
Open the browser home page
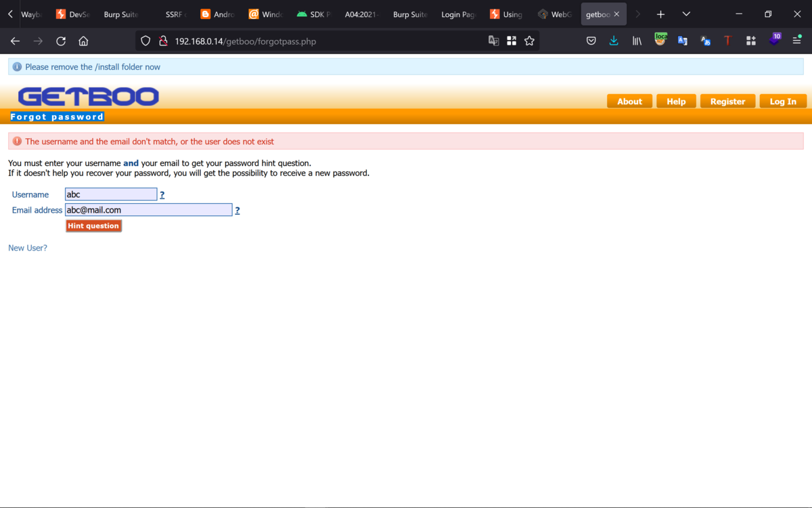point(83,41)
